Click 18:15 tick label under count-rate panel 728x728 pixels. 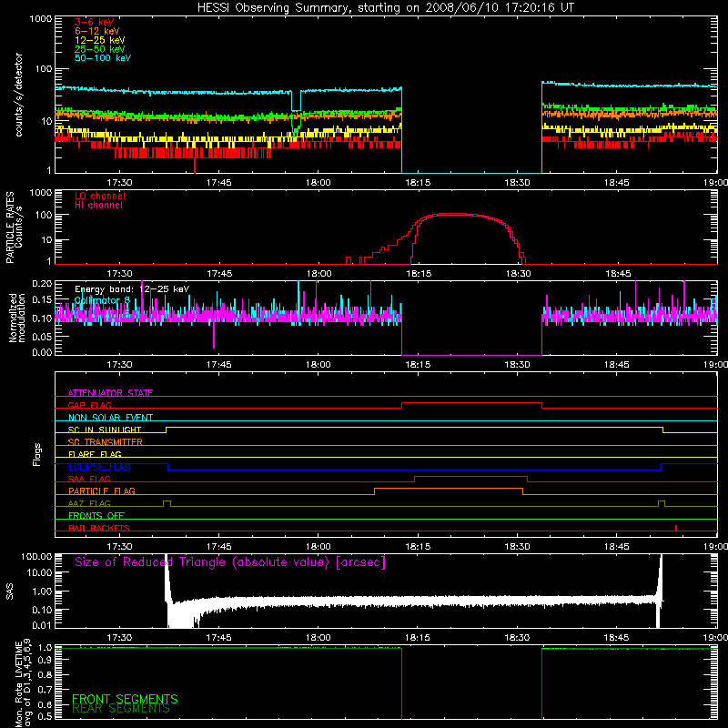click(x=418, y=183)
